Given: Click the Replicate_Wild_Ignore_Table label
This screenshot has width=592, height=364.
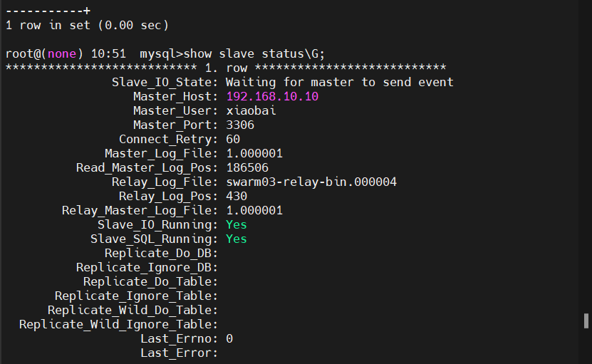Looking at the screenshot, I should point(118,325).
